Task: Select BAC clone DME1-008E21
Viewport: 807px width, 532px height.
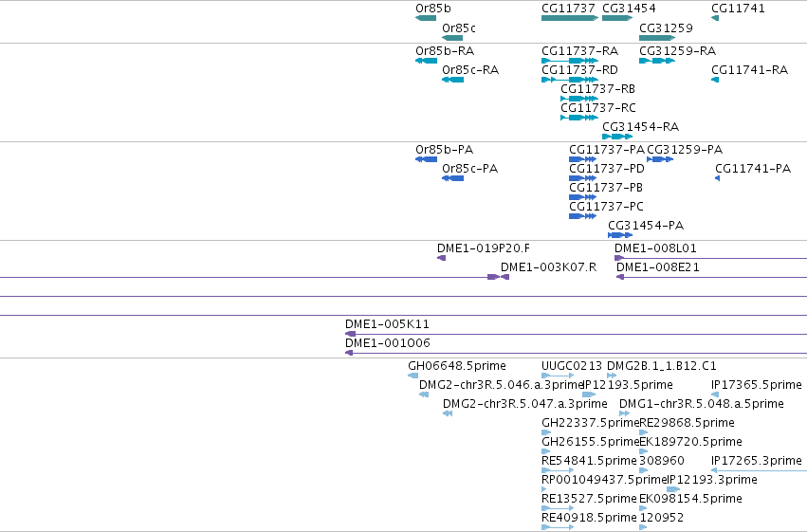Action: pyautogui.click(x=658, y=267)
